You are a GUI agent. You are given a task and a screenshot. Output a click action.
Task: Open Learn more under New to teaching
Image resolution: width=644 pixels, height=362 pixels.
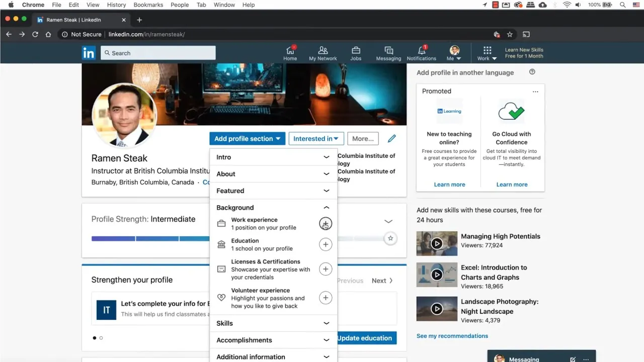click(x=449, y=185)
